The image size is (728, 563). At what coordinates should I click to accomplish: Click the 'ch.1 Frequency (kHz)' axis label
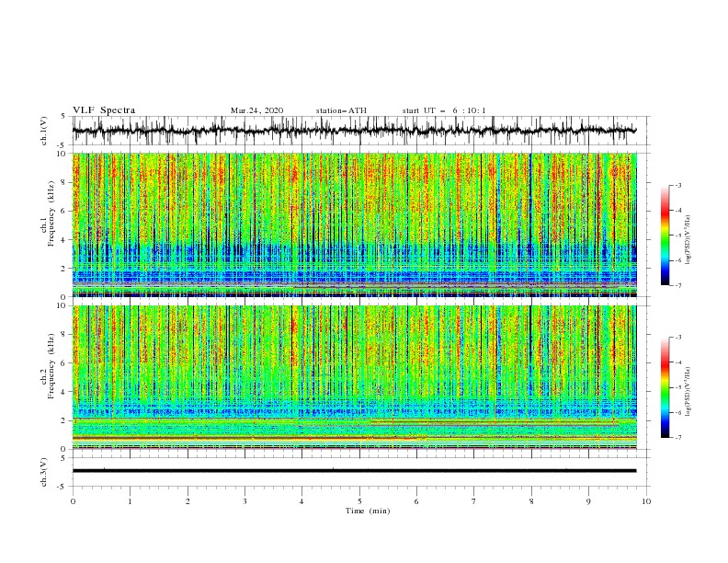point(48,213)
